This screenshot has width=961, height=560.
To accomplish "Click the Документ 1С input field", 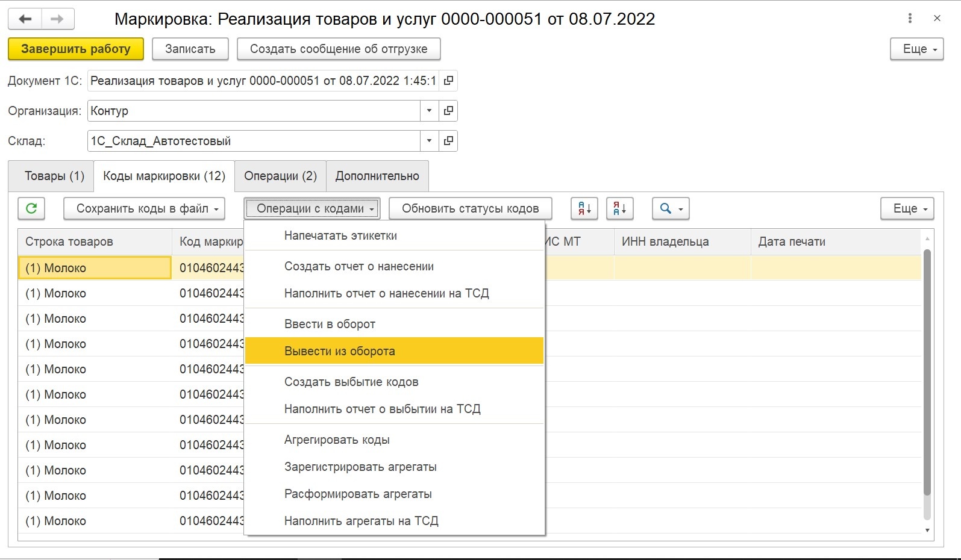I will 263,81.
